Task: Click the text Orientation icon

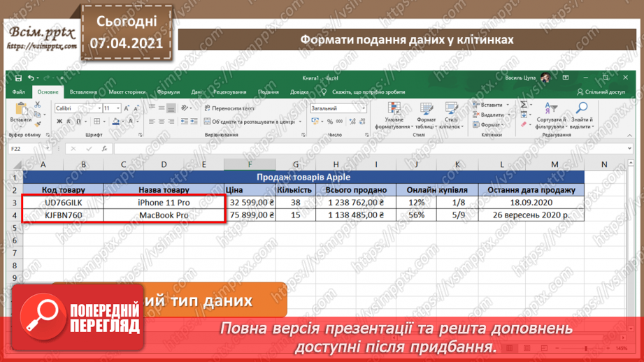Action: (x=185, y=108)
